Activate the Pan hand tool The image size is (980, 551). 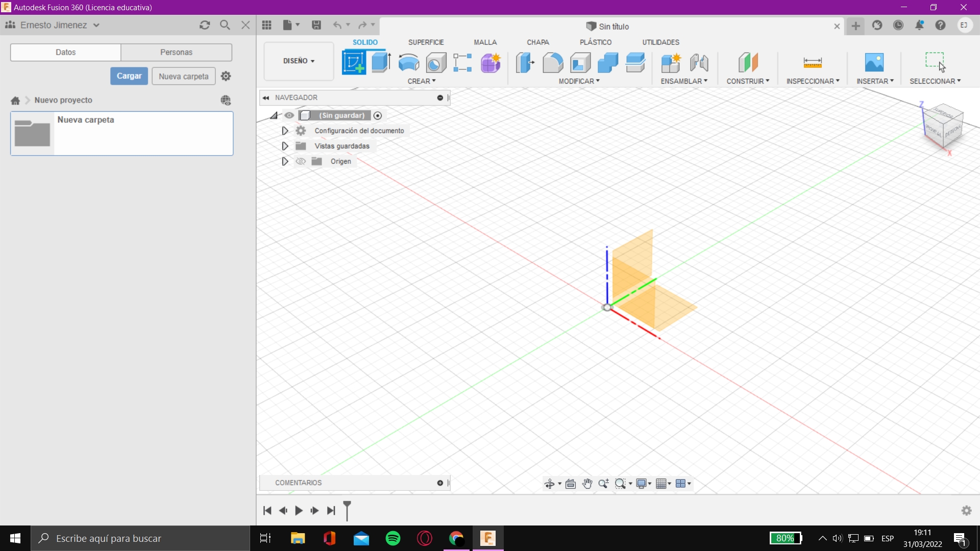[587, 484]
